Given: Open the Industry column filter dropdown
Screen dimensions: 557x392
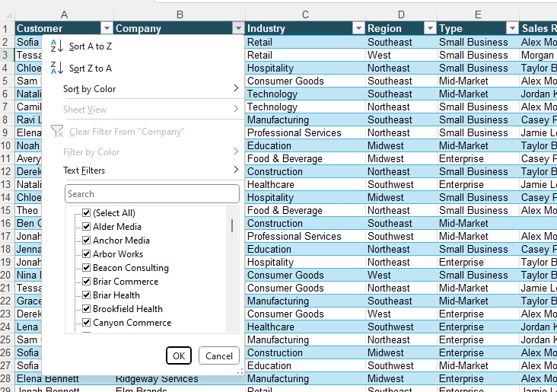Looking at the screenshot, I should point(359,28).
